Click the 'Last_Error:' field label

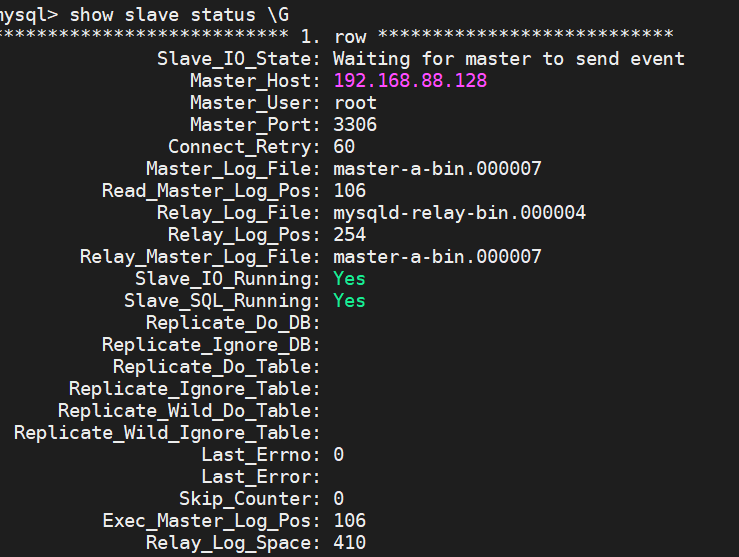point(261,477)
